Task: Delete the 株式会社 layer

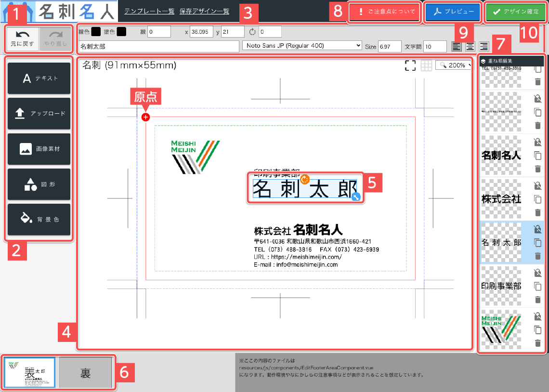Action: click(x=538, y=212)
